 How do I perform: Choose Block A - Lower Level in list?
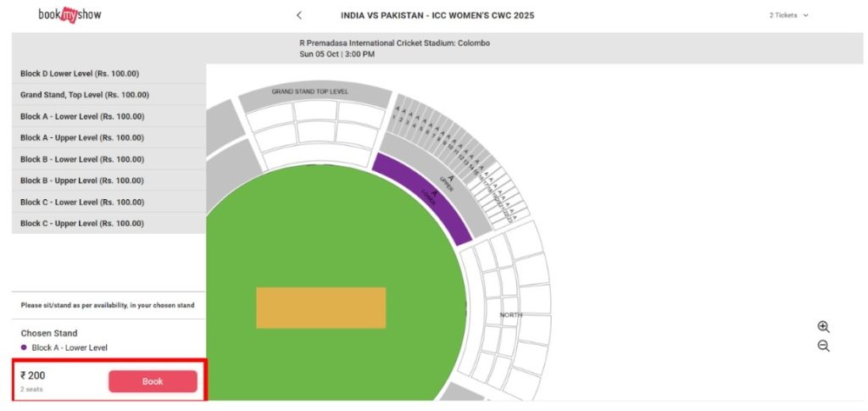coord(109,116)
